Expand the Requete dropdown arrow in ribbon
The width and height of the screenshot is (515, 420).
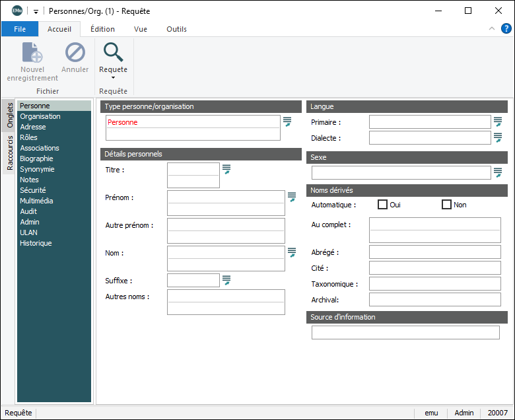(113, 78)
